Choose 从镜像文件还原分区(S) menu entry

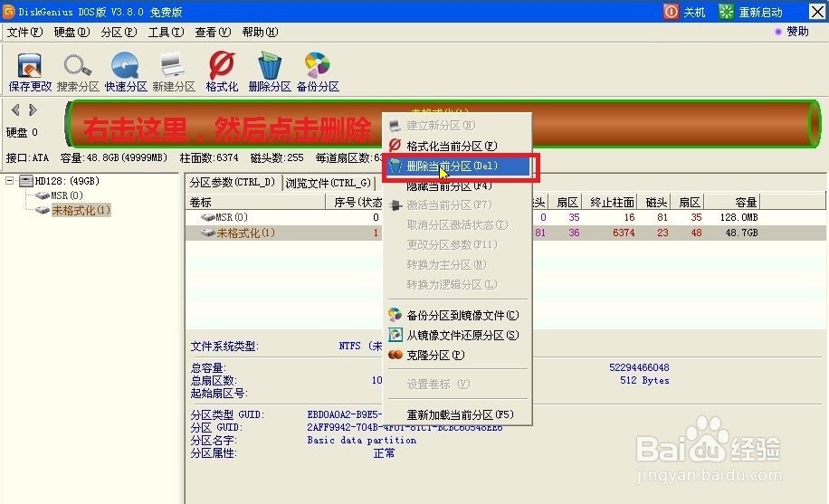tap(457, 336)
